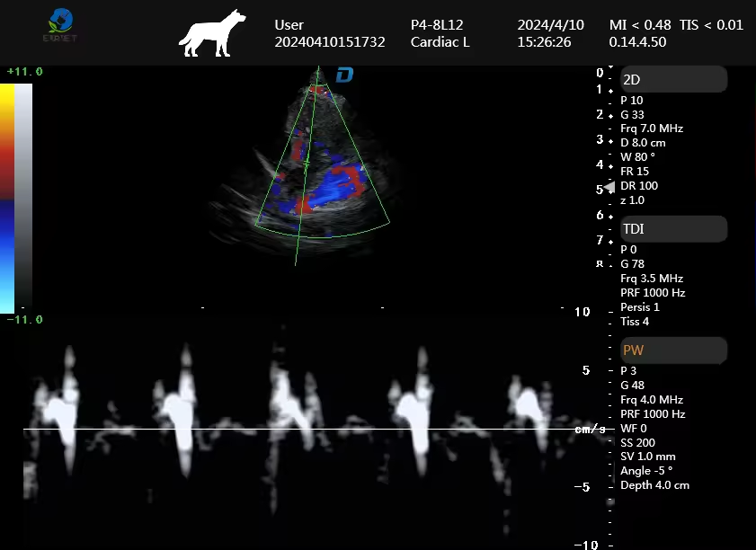Viewport: 756px width, 550px height.
Task: Click the color Doppler velocity scale bar
Action: tap(7, 198)
